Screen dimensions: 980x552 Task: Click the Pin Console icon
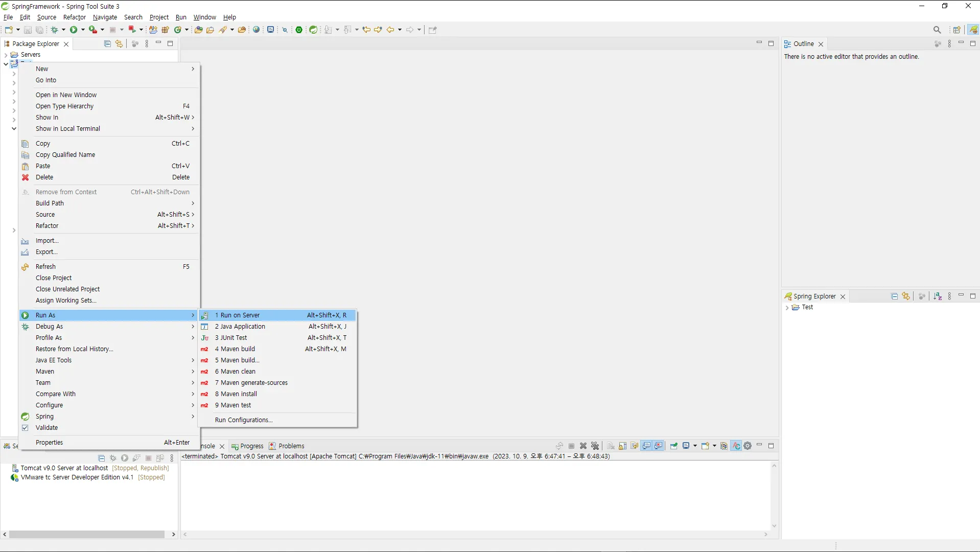click(674, 446)
